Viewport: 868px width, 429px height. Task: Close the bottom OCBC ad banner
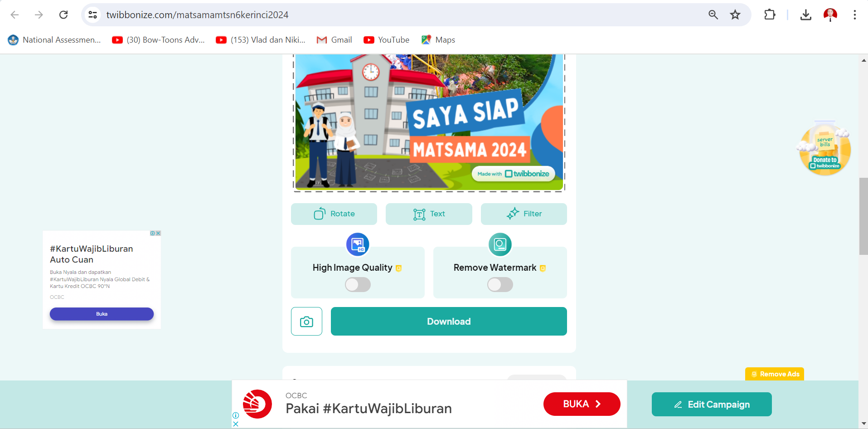(x=236, y=424)
